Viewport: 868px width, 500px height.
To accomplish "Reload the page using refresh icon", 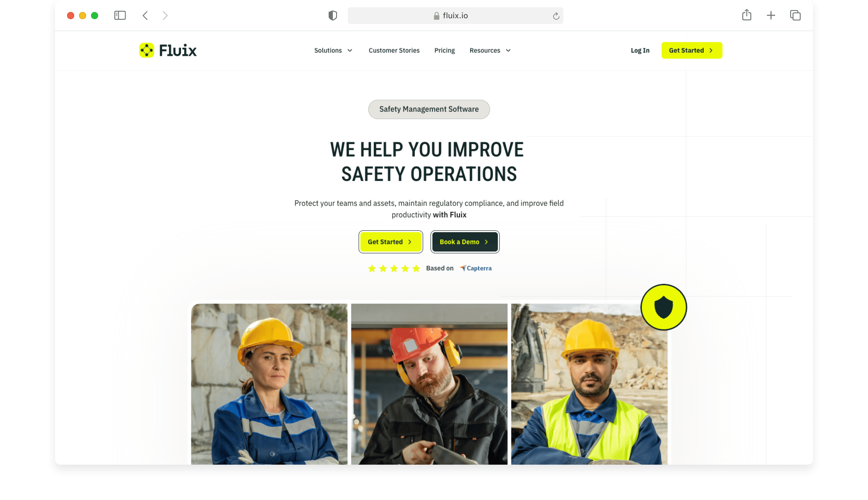I will 556,16.
